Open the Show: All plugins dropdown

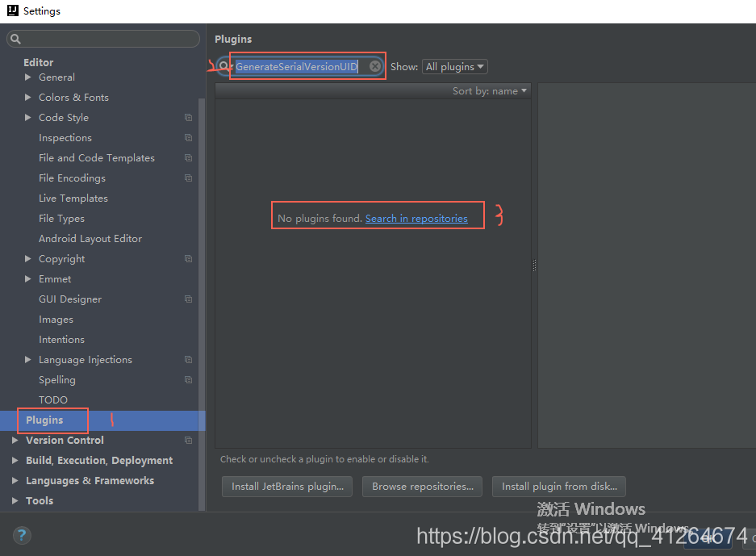454,66
